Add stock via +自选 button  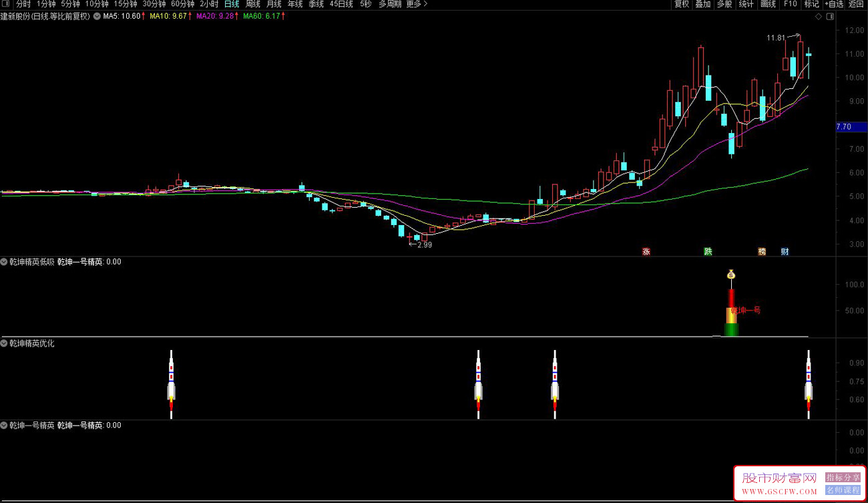coord(834,4)
